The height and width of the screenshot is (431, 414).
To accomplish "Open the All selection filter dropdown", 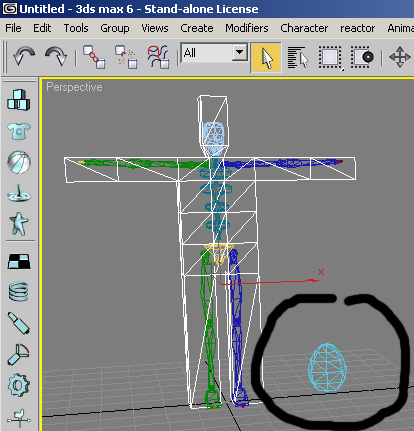I will click(214, 53).
